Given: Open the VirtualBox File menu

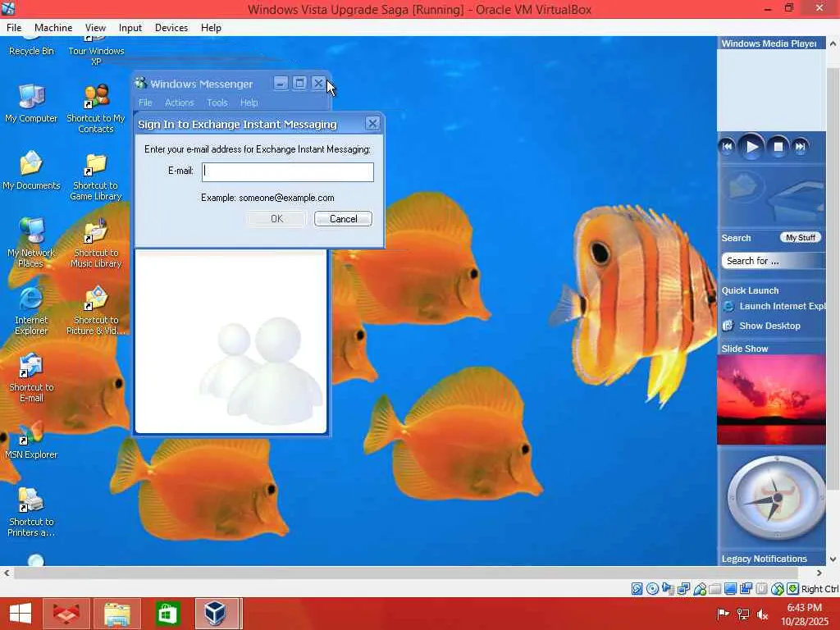Looking at the screenshot, I should [x=14, y=28].
